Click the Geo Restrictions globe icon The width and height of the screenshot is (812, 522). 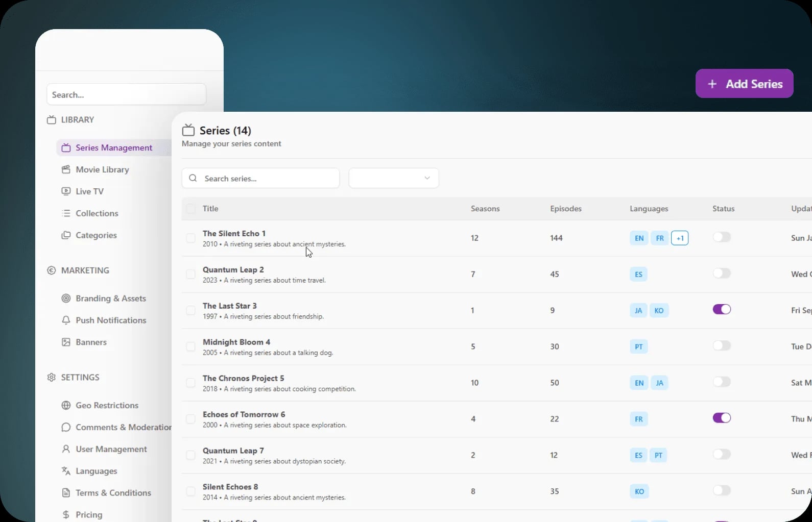(66, 405)
